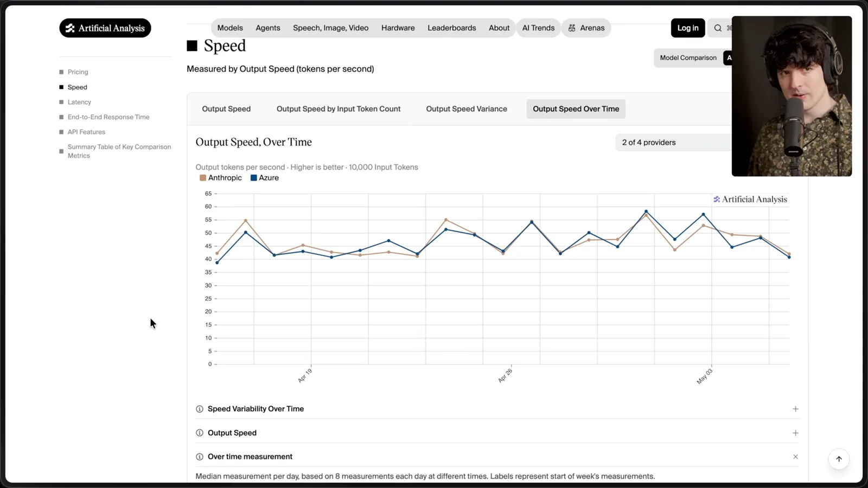Click the info icon beside Over time measurement
The width and height of the screenshot is (868, 488).
pyautogui.click(x=200, y=457)
